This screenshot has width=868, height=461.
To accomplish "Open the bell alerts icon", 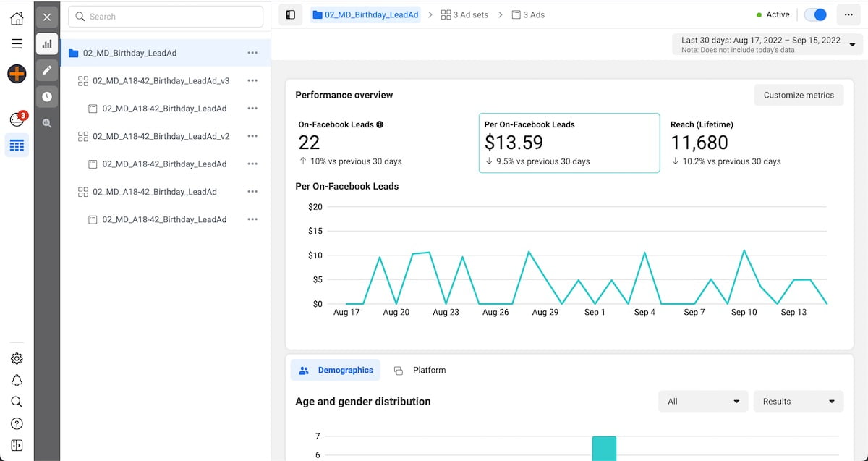I will point(17,381).
